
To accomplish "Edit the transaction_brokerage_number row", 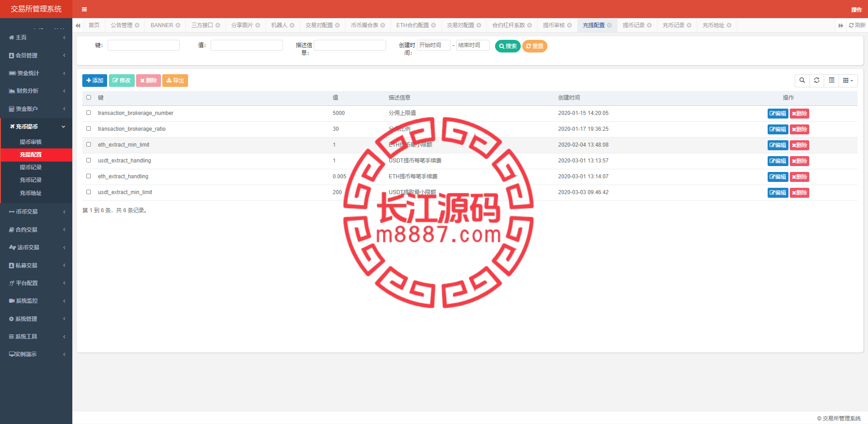I will pyautogui.click(x=778, y=114).
